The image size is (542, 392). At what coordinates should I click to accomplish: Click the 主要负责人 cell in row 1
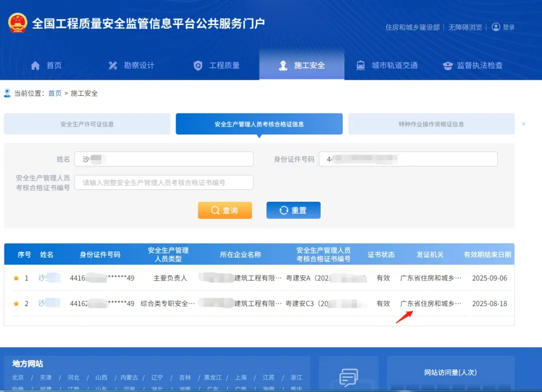[170, 278]
